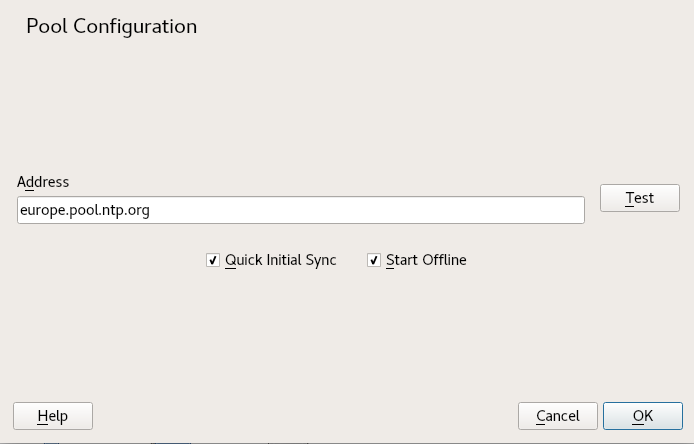Disable the Start Offline checkbox
Screen dimensions: 694x444
[x=374, y=260]
